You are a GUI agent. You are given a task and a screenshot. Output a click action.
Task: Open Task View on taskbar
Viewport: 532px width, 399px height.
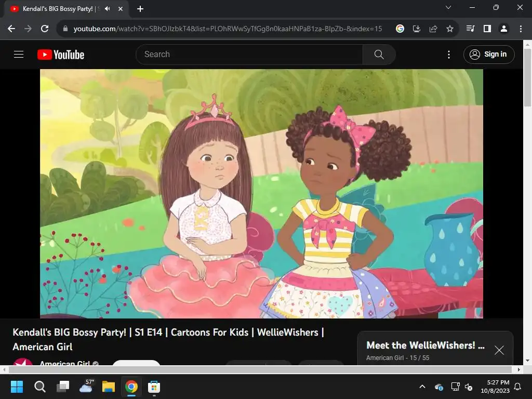pos(63,387)
